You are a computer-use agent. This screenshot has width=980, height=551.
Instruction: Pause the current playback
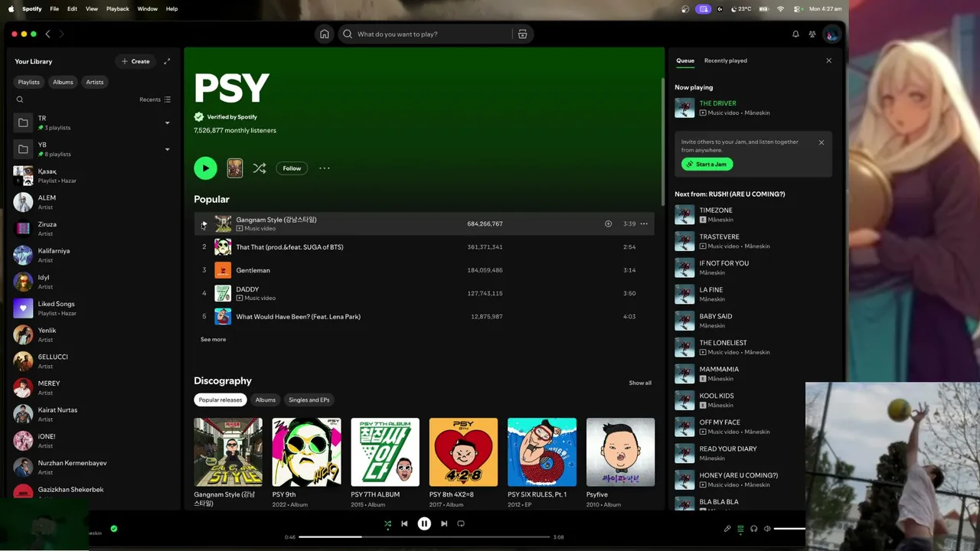coord(424,524)
